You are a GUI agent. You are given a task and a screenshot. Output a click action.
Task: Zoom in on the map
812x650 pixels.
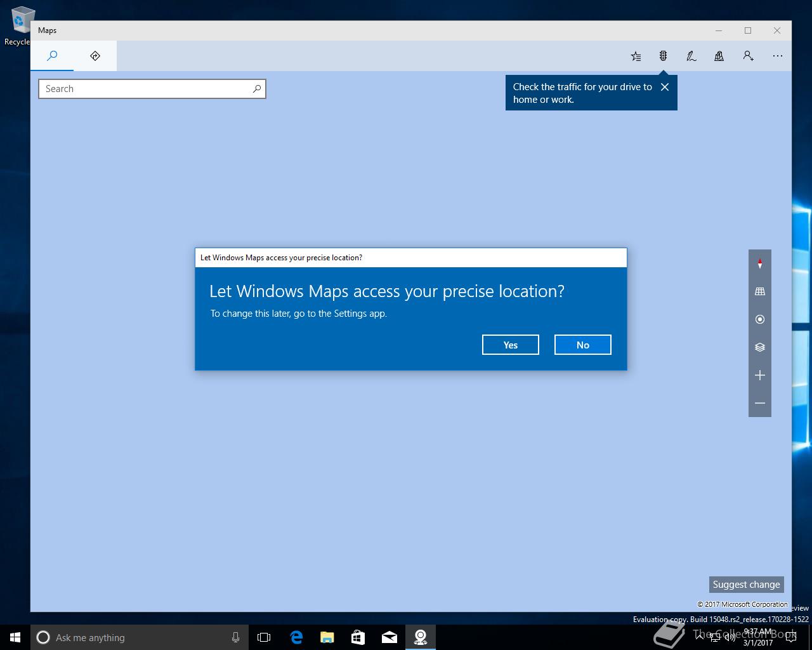[x=760, y=375]
